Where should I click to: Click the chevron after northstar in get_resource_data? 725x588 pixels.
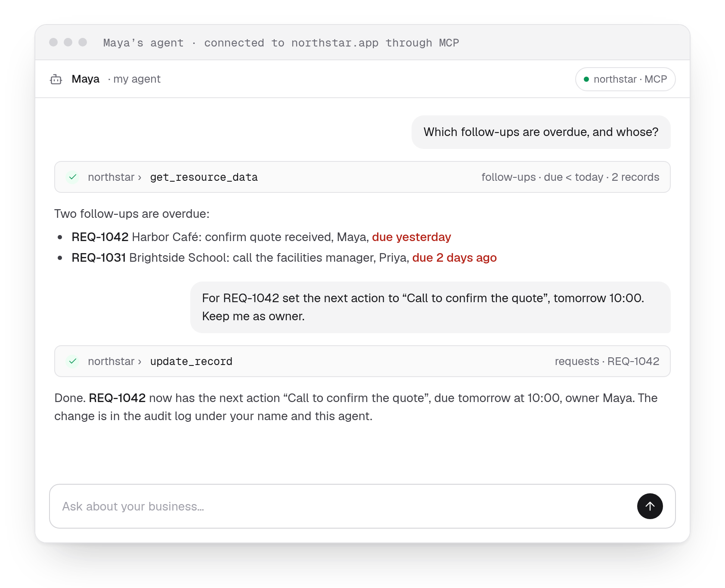[x=139, y=177]
